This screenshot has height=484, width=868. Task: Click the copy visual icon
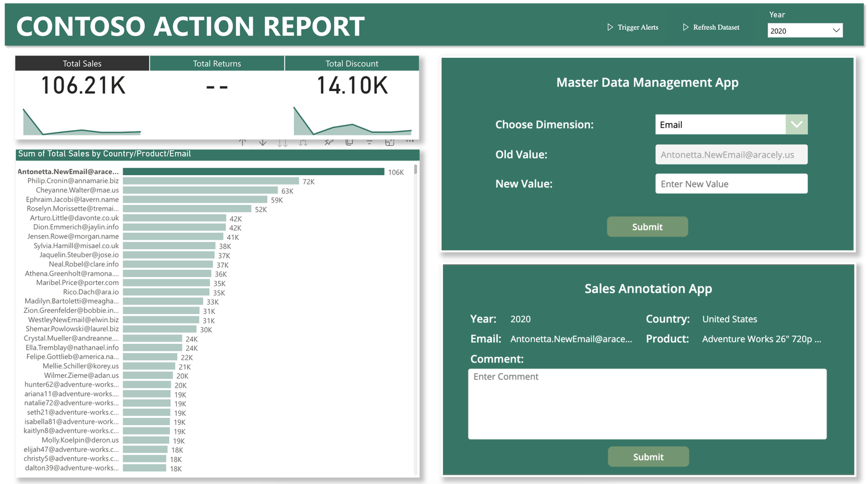pyautogui.click(x=349, y=142)
